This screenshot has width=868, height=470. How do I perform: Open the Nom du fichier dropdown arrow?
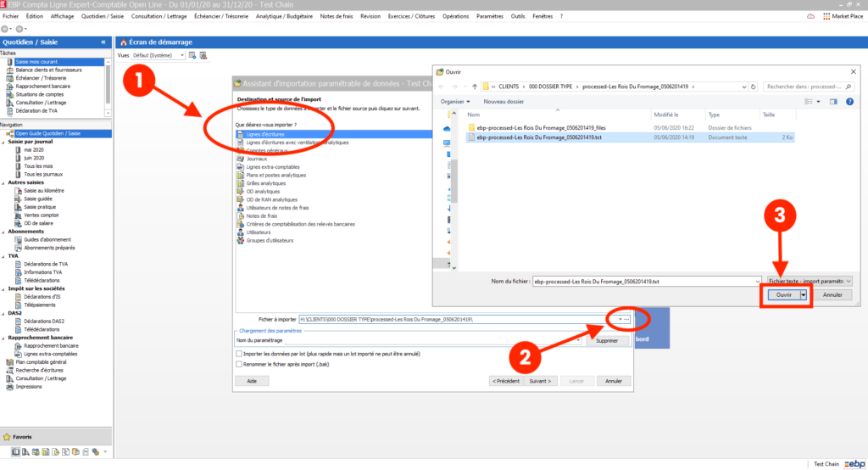point(757,282)
